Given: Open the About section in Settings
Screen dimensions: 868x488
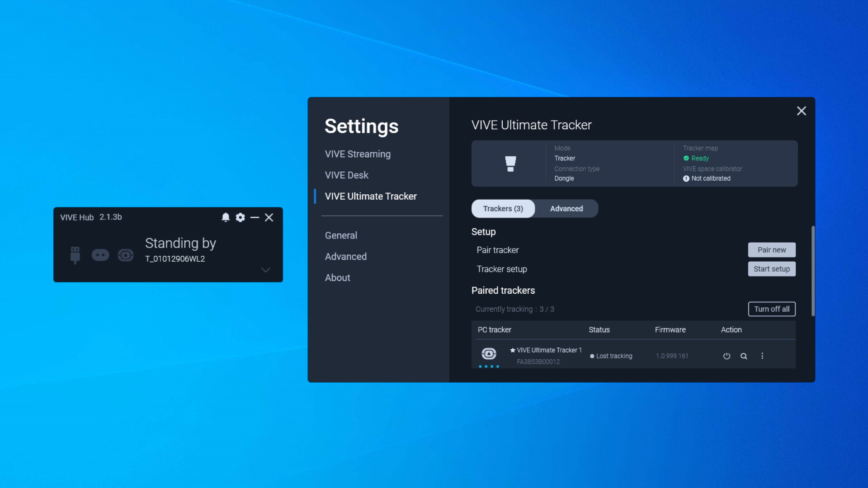Looking at the screenshot, I should click(x=337, y=277).
